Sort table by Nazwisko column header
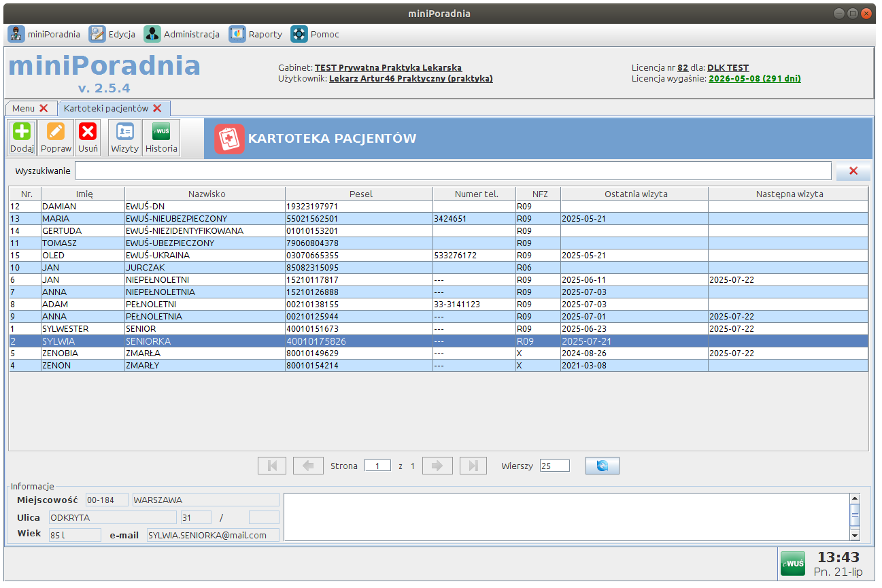The height and width of the screenshot is (588, 882). (205, 194)
